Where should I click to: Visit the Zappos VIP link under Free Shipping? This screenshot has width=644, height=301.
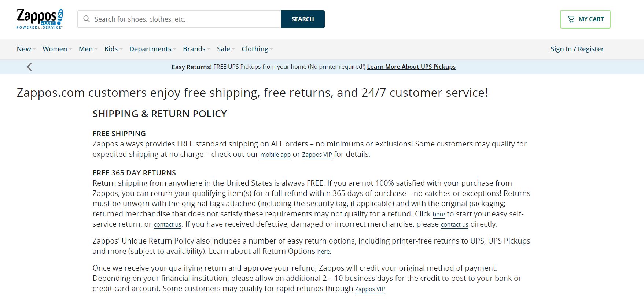(x=317, y=155)
